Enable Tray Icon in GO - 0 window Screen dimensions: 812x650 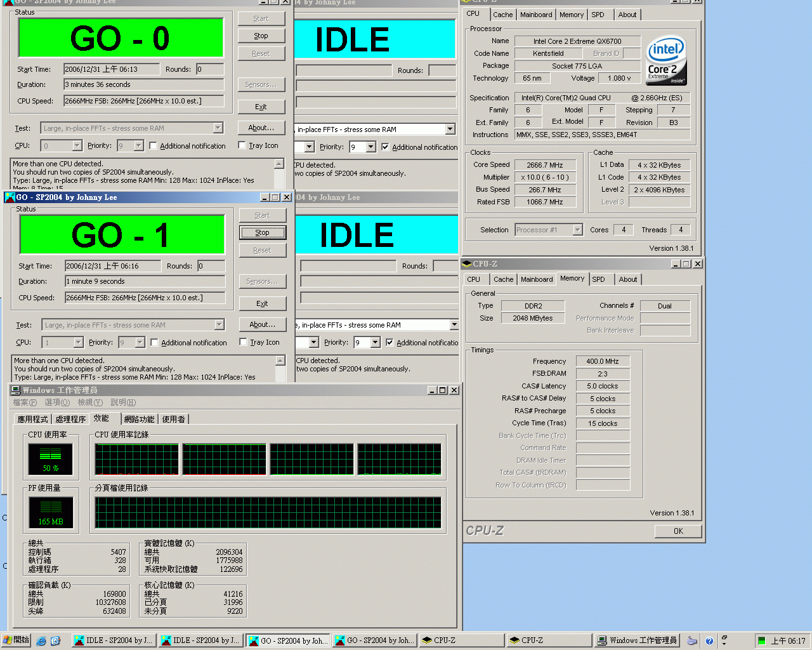point(242,145)
